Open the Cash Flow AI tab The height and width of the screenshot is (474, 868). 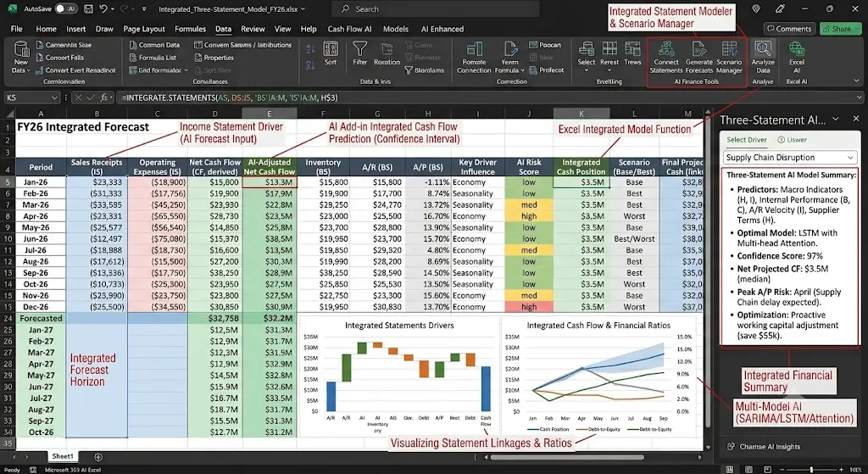(349, 29)
